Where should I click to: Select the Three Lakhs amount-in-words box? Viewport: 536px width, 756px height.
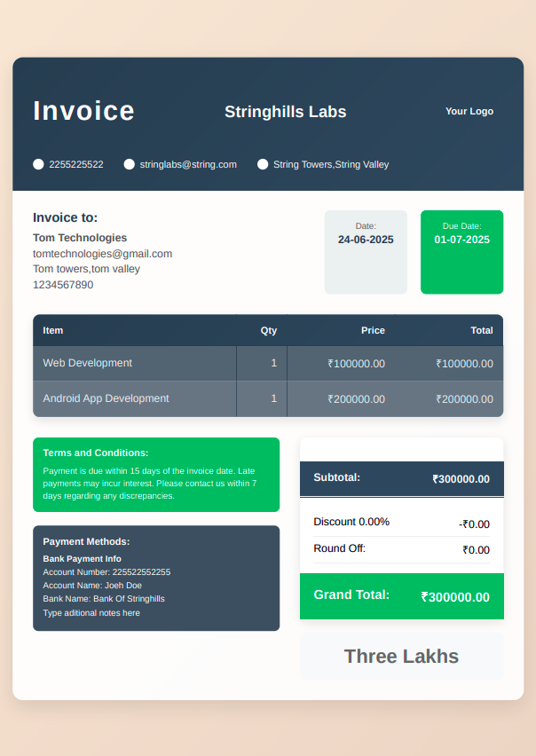coord(401,657)
